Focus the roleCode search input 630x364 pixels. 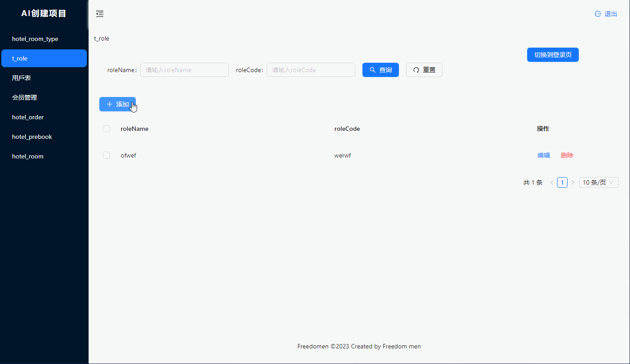click(x=311, y=70)
